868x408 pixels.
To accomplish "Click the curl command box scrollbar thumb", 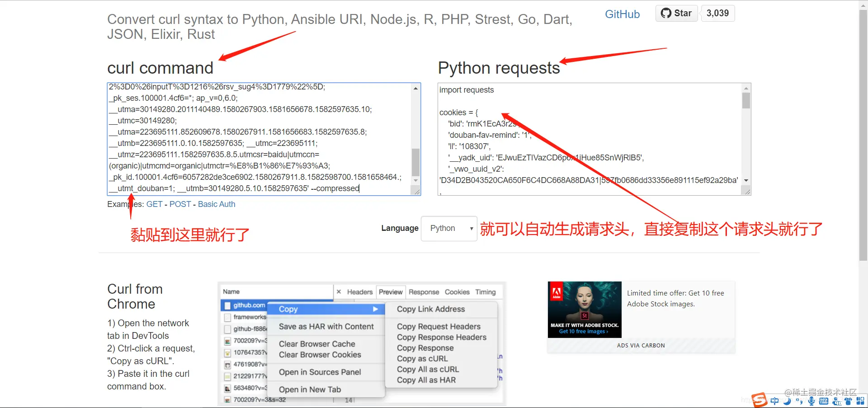I will pos(415,162).
